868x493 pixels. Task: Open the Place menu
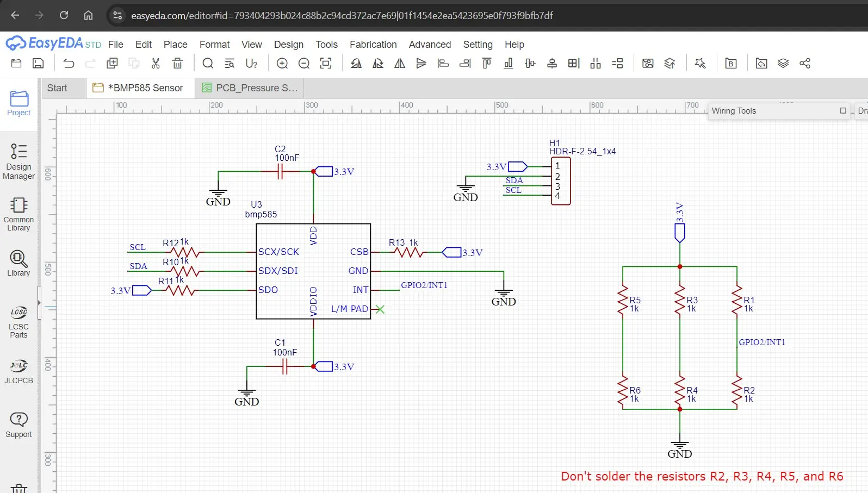(175, 45)
